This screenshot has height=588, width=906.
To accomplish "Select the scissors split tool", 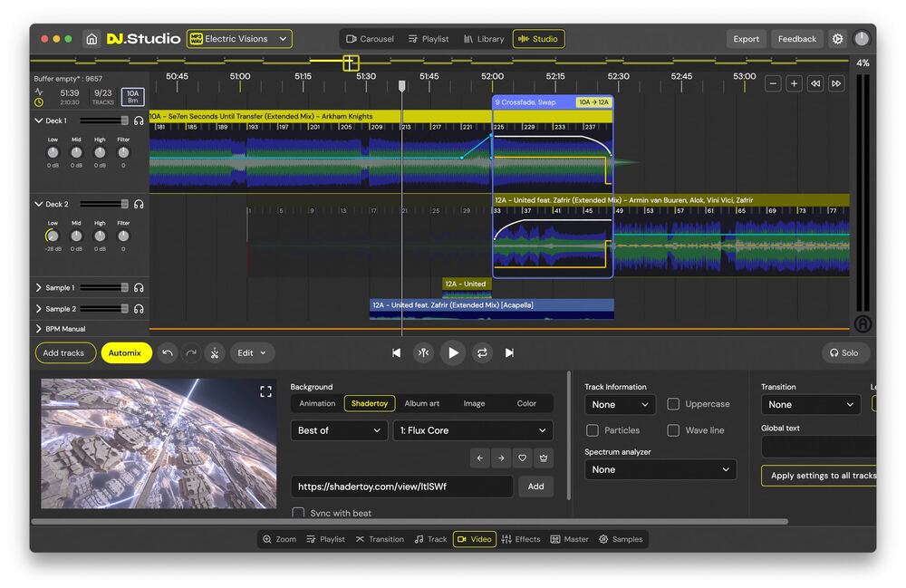I will pyautogui.click(x=214, y=352).
